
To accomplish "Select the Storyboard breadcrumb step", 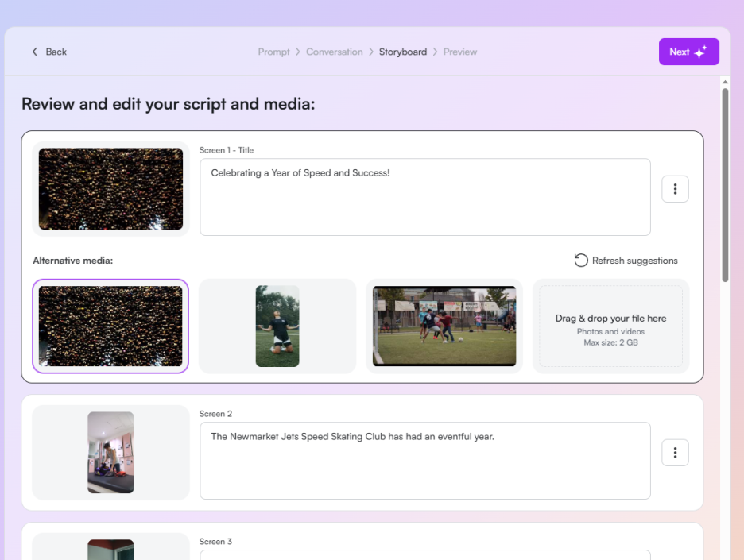I will tap(403, 52).
